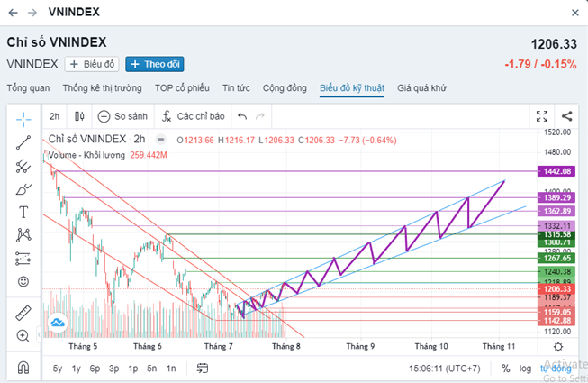Open the Thống kê thị trường tab
This screenshot has width=588, height=383.
pos(103,88)
